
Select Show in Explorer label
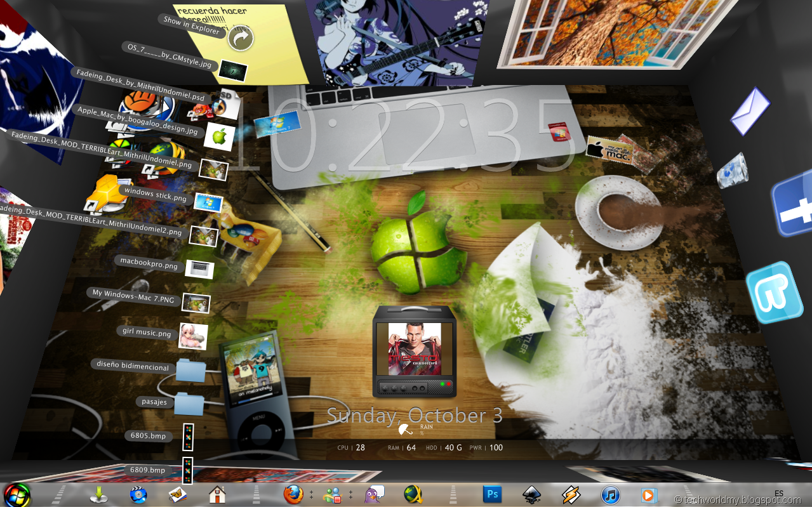tap(191, 25)
